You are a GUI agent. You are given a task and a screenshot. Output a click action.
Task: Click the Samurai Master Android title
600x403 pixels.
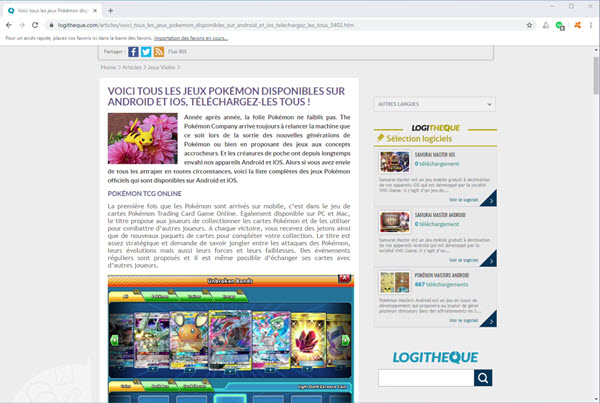[440, 215]
